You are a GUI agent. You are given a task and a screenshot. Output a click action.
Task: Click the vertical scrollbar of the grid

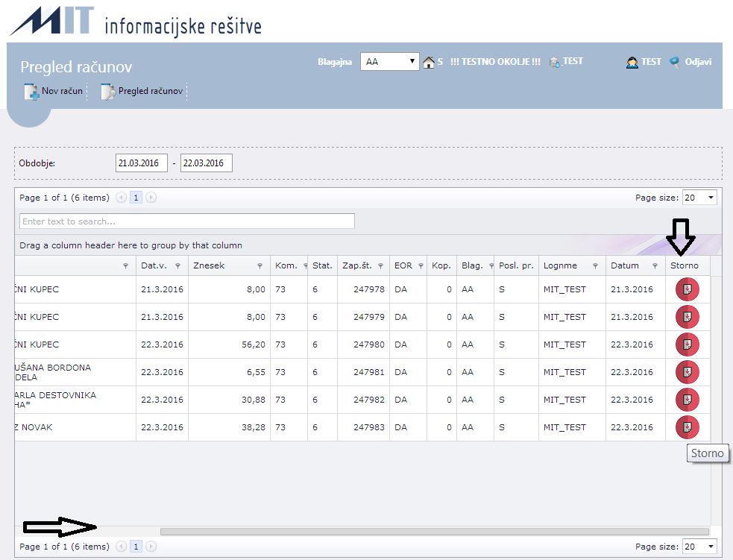714,400
